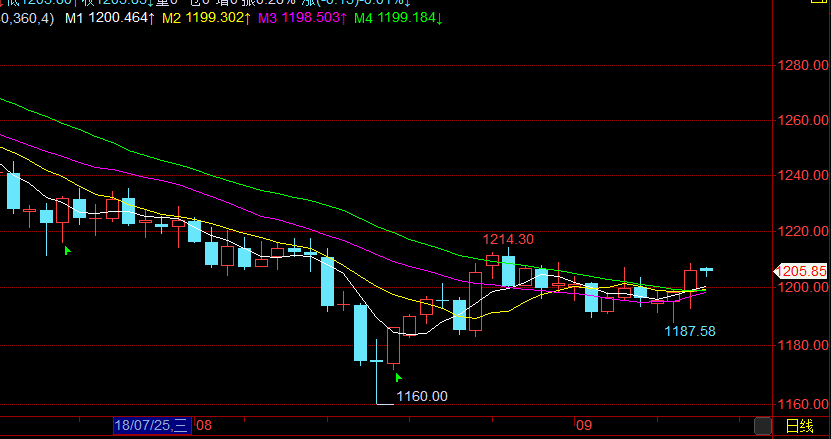The height and width of the screenshot is (439, 831).
Task: Click the 1260.00 price axis label
Action: pos(803,120)
